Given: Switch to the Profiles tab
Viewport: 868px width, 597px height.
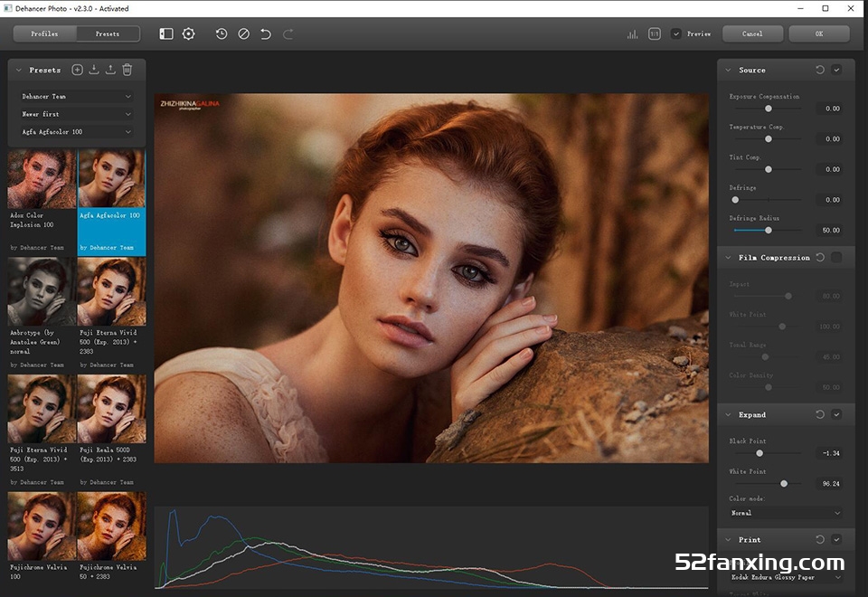Looking at the screenshot, I should point(45,33).
